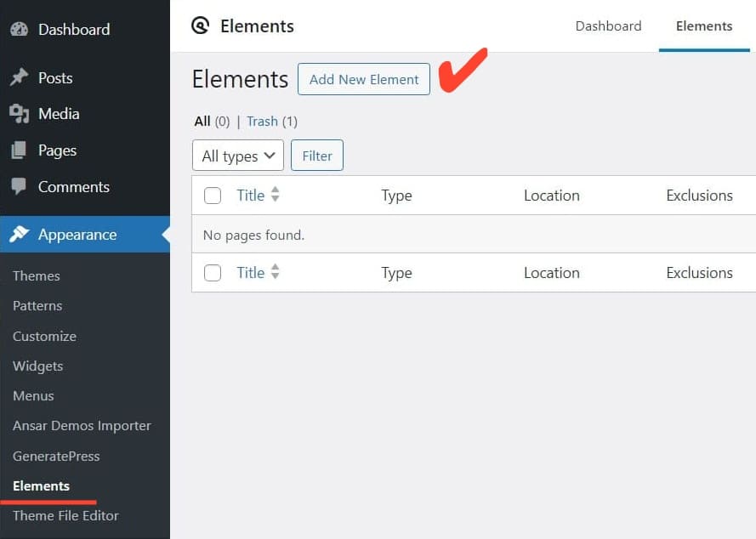The width and height of the screenshot is (756, 539).
Task: Open Theme File Editor submenu item
Action: pyautogui.click(x=65, y=516)
